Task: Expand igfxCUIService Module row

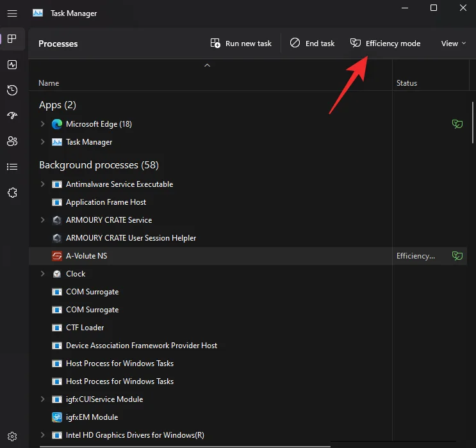Action: [x=42, y=399]
